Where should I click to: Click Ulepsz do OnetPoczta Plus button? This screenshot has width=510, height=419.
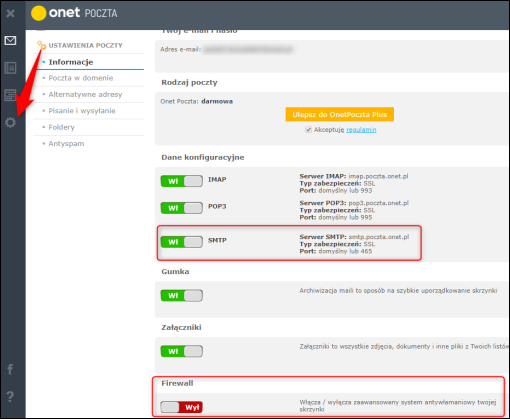[x=340, y=114]
